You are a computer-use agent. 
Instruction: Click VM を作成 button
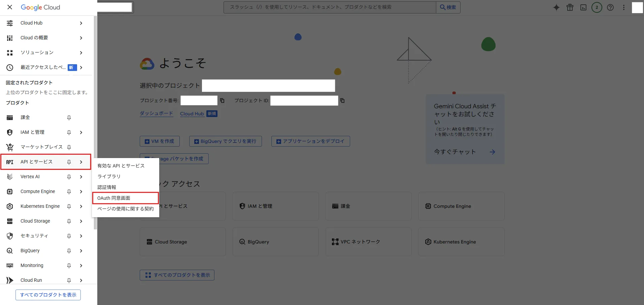pyautogui.click(x=160, y=141)
